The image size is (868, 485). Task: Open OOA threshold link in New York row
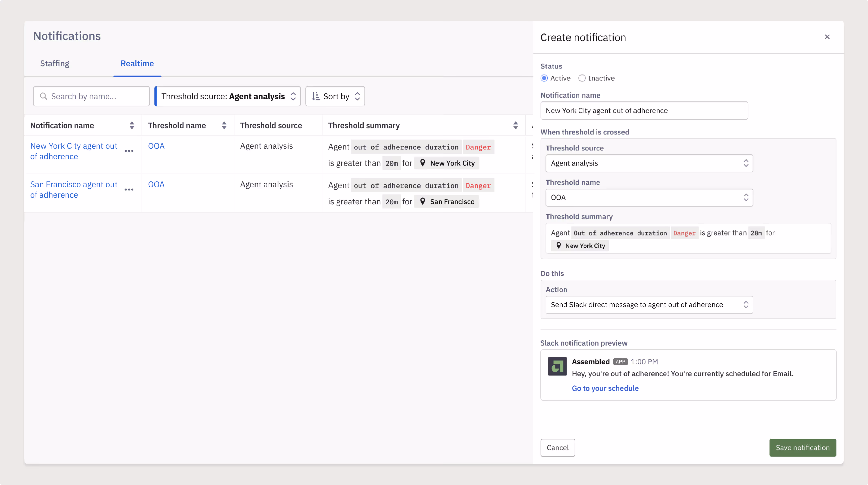156,146
